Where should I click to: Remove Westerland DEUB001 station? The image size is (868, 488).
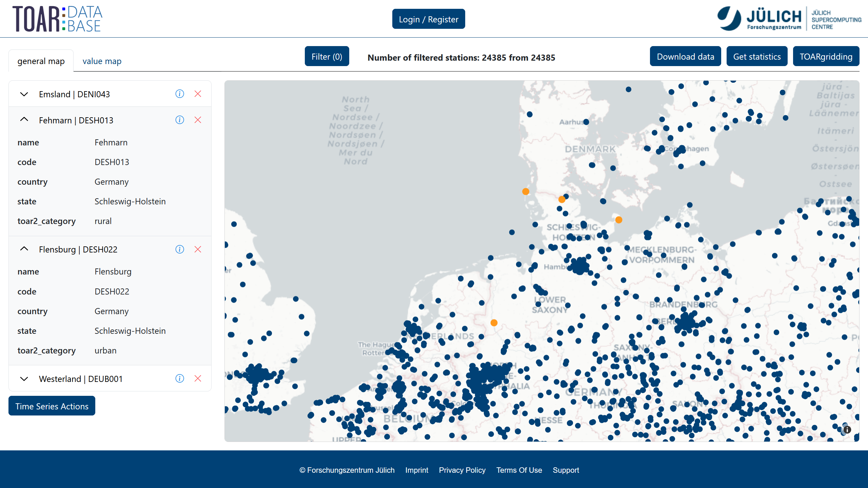click(198, 379)
